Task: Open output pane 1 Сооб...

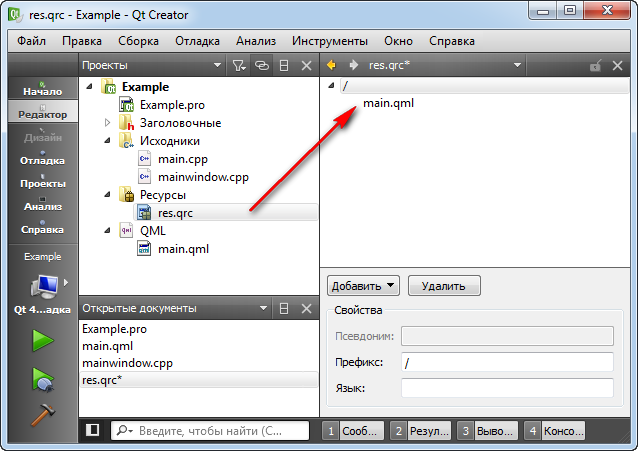Action: tap(353, 430)
